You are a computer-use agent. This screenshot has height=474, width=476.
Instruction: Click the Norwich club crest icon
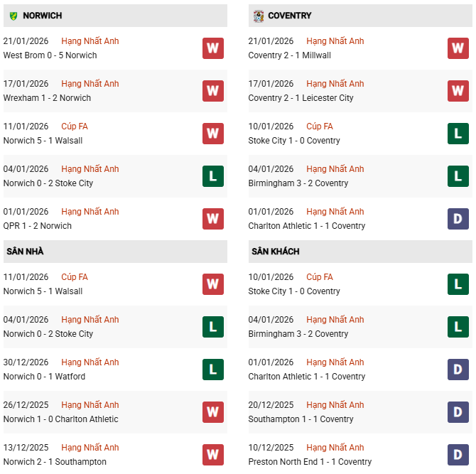click(x=13, y=16)
